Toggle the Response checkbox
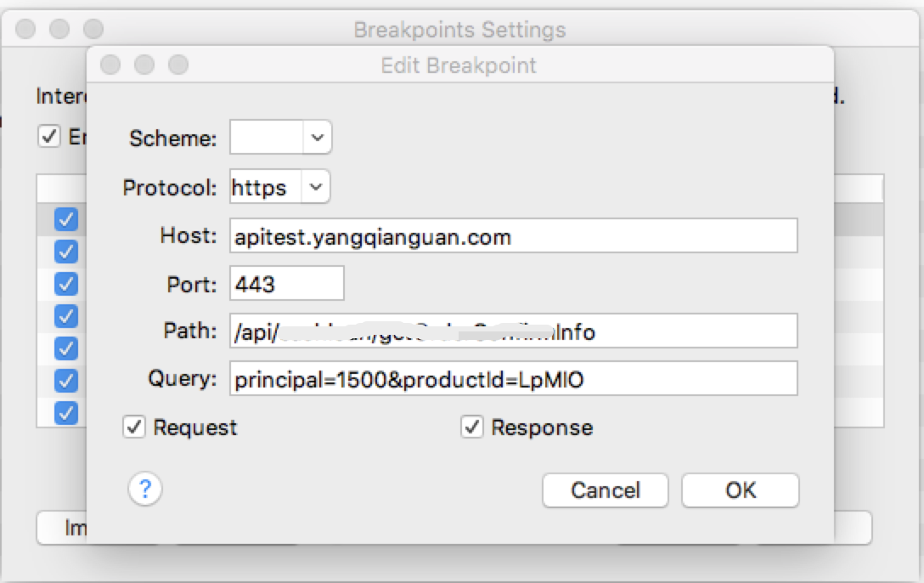 472,427
